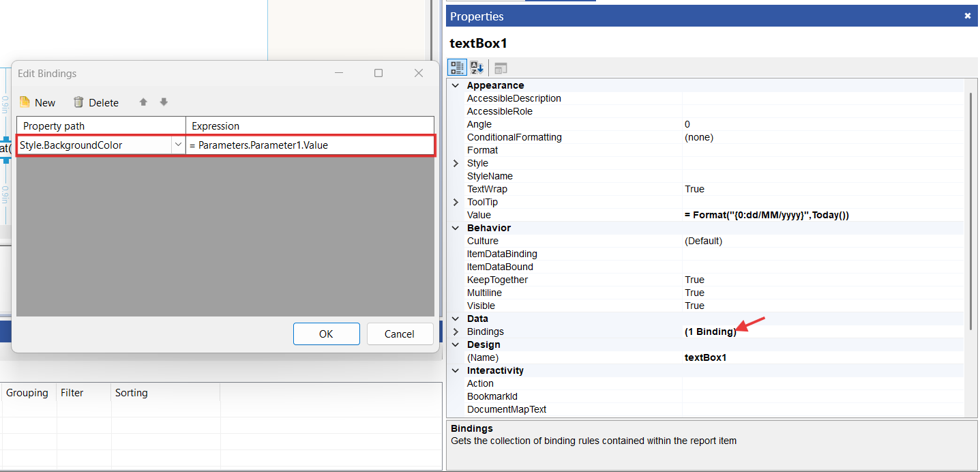The width and height of the screenshot is (980, 472).
Task: Expand the Style property node
Action: pos(456,164)
